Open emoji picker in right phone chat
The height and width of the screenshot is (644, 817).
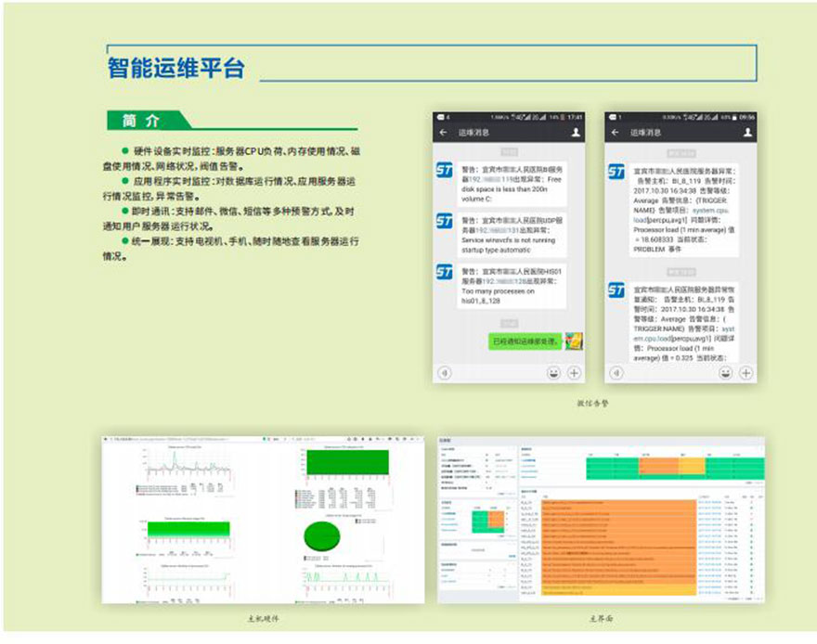click(726, 372)
